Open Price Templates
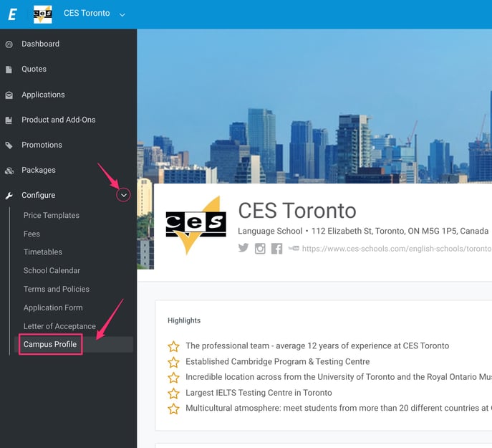Viewport: 492px width, 448px height. click(52, 215)
